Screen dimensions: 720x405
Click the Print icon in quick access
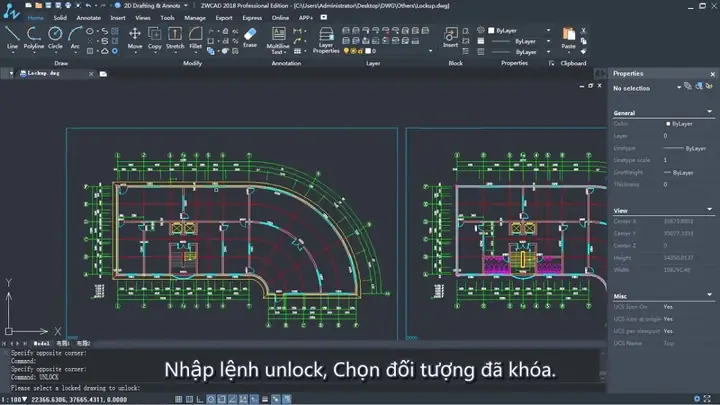(68, 6)
